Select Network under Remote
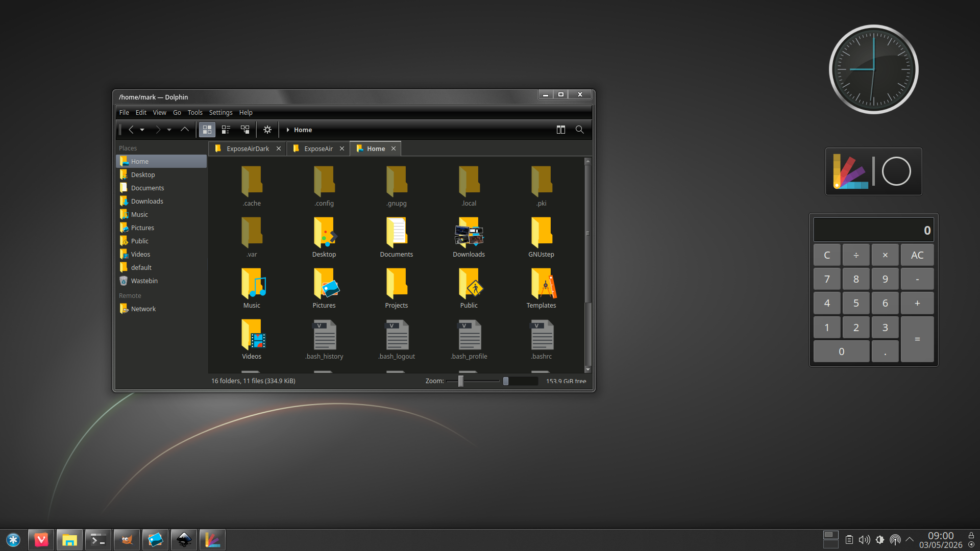 point(161,309)
